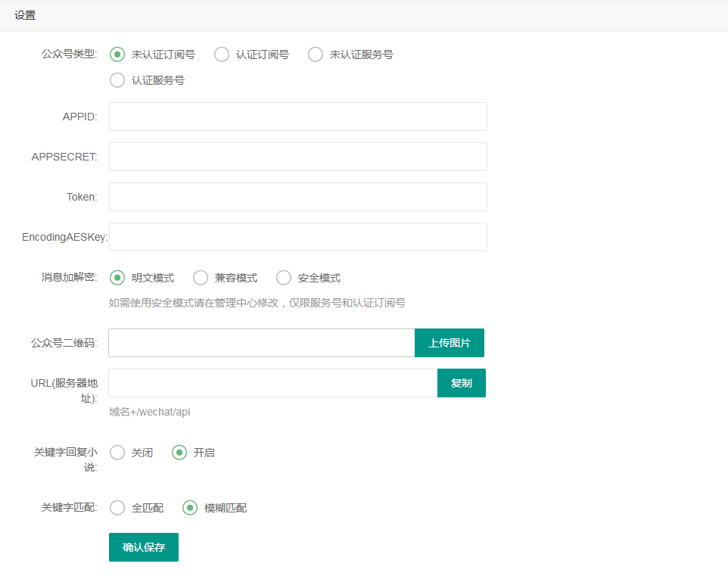Click the 公众号类型 label

[69, 54]
